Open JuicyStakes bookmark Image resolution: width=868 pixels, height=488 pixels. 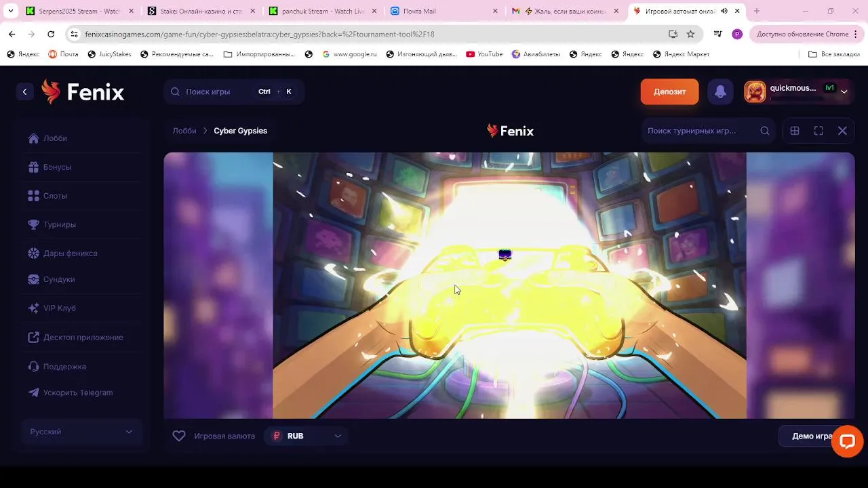(x=109, y=54)
